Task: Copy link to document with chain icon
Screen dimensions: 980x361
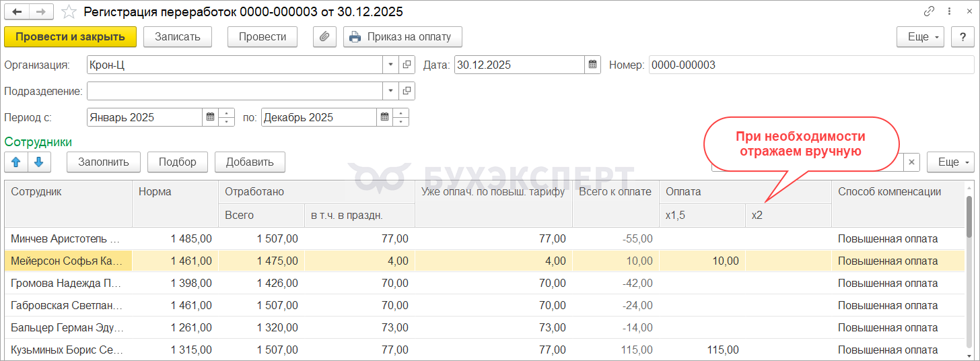Action: (930, 11)
